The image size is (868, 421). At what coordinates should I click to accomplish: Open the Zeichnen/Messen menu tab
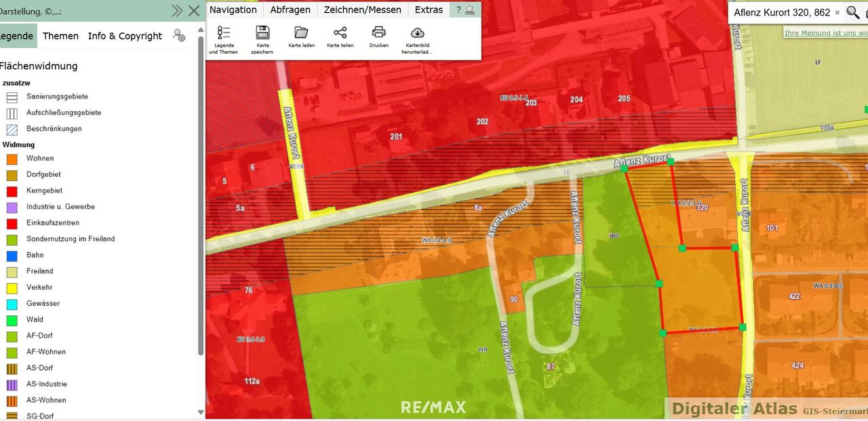(x=363, y=10)
